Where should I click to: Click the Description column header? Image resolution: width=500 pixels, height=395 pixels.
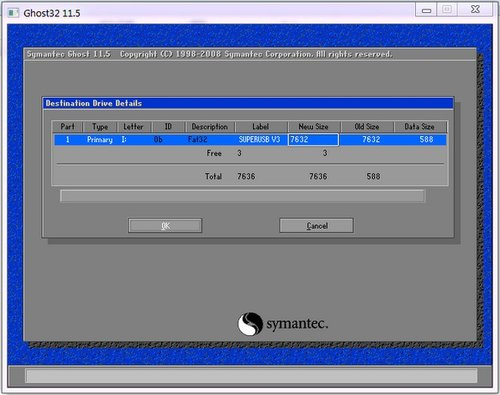click(x=210, y=127)
